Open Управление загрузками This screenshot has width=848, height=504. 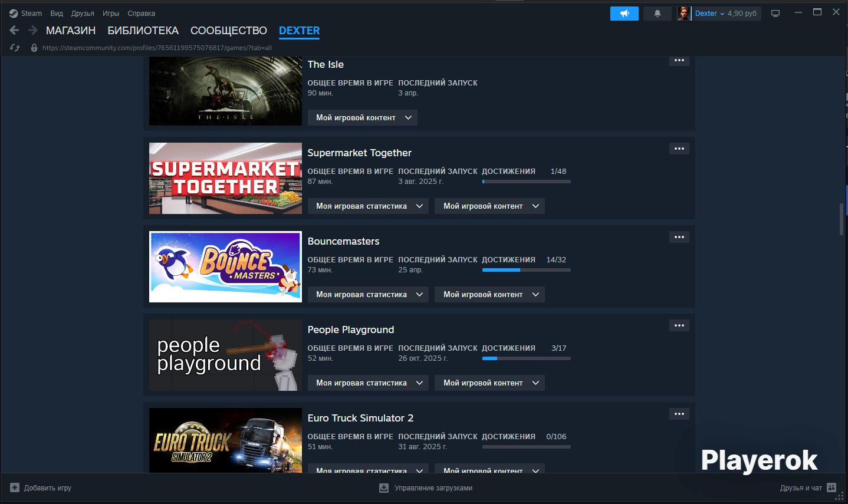pos(433,488)
